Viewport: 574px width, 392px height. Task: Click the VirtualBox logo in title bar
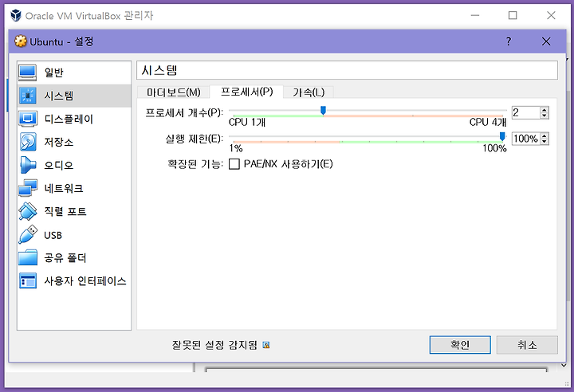click(16, 15)
